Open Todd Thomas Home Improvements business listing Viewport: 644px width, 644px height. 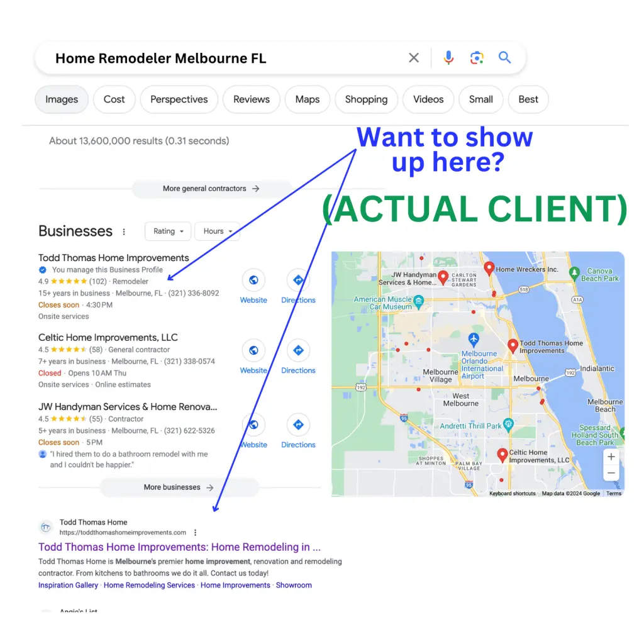(x=113, y=258)
